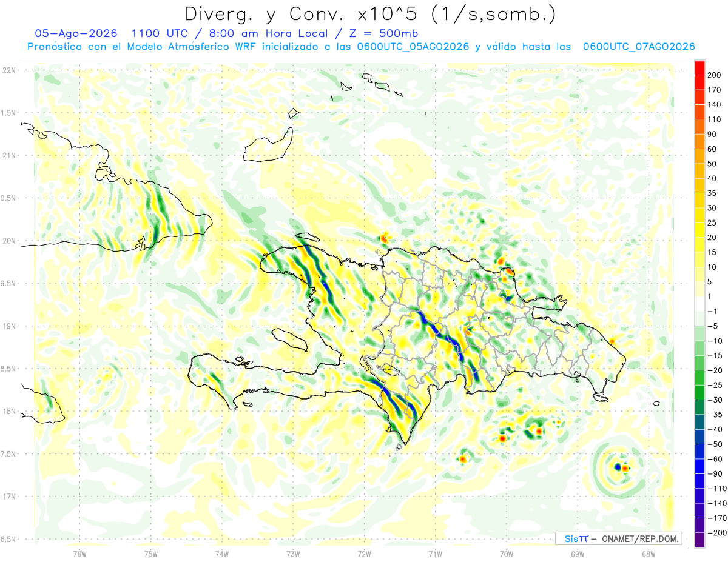Screen dimensions: 728x562
Task: Click the "SisTT - ONAMET/REP.DOM." credit box
Action: point(618,538)
